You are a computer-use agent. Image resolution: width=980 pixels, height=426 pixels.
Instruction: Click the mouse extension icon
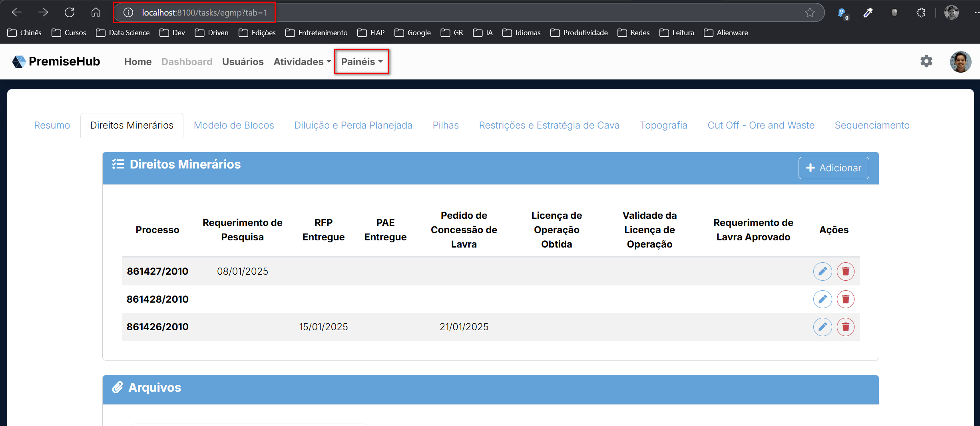(x=894, y=13)
